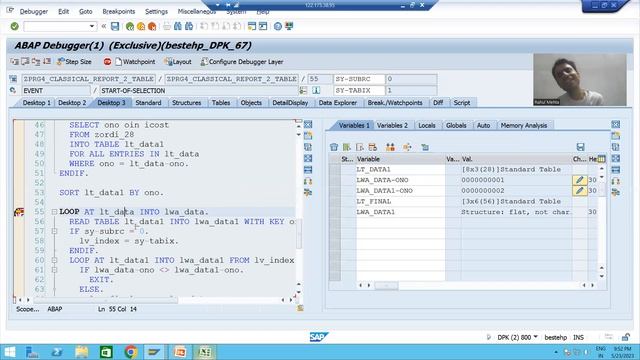Click the save icon in variables toolbar
This screenshot has height=360, width=640.
click(580, 147)
